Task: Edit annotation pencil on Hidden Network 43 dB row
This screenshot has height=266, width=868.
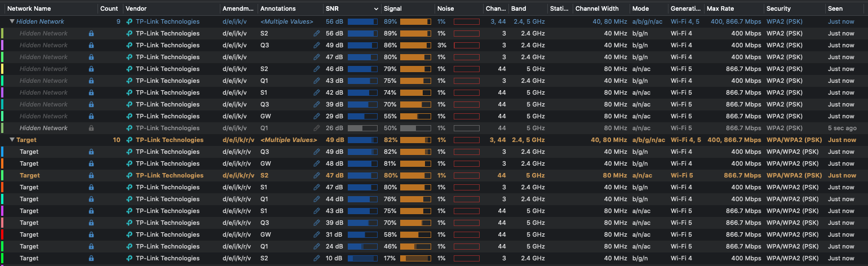Action: [317, 81]
